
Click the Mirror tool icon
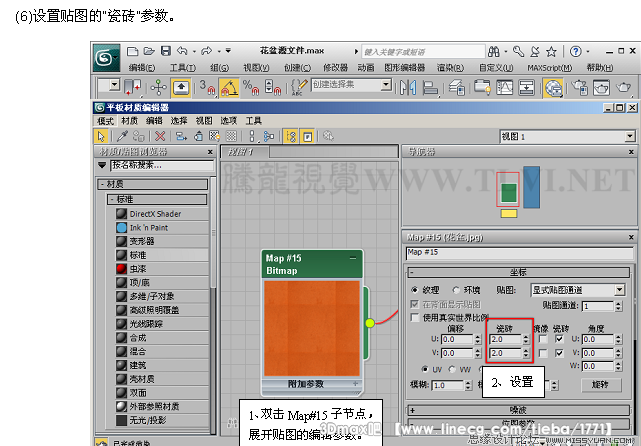[408, 87]
